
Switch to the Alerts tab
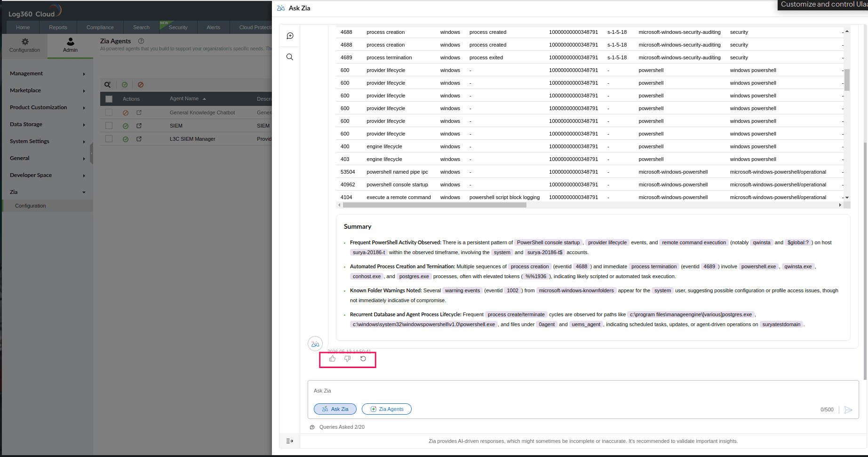pyautogui.click(x=214, y=27)
